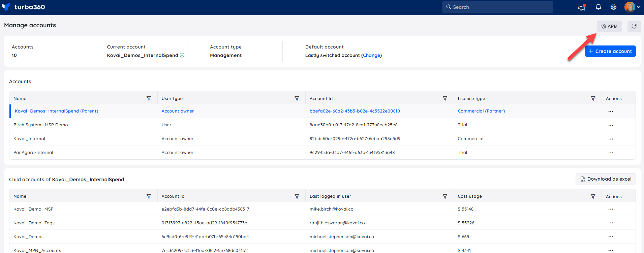Click the ranjith.eswaran@kovai.co user cell
The height and width of the screenshot is (253, 644).
pyautogui.click(x=337, y=223)
